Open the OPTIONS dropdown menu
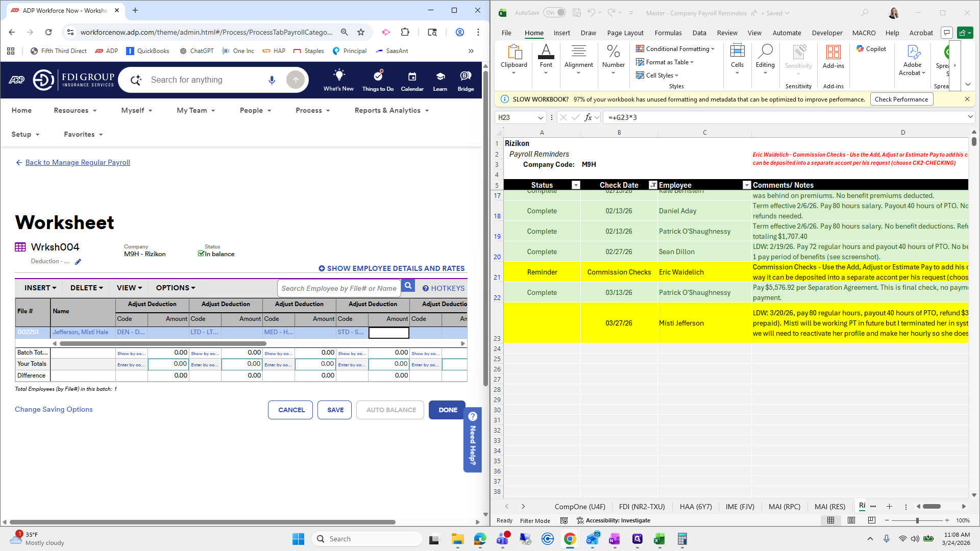The image size is (980, 551). [176, 288]
